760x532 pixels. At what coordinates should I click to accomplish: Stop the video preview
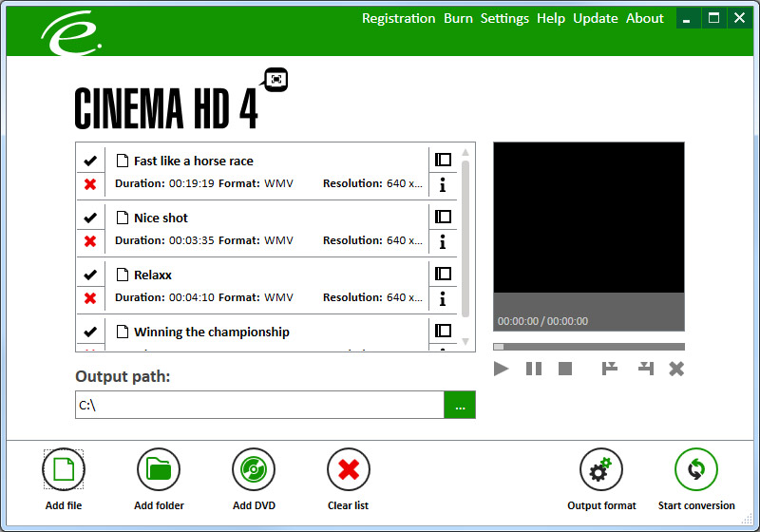pos(565,369)
